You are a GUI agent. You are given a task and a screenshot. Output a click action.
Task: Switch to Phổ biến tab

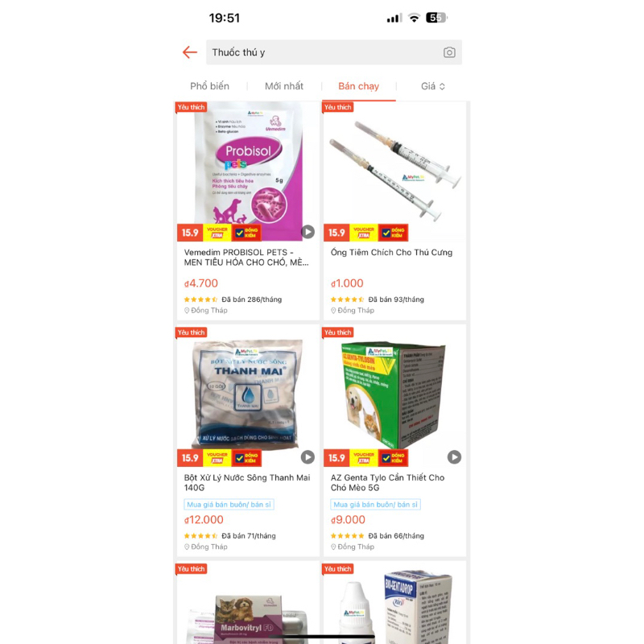coord(209,86)
